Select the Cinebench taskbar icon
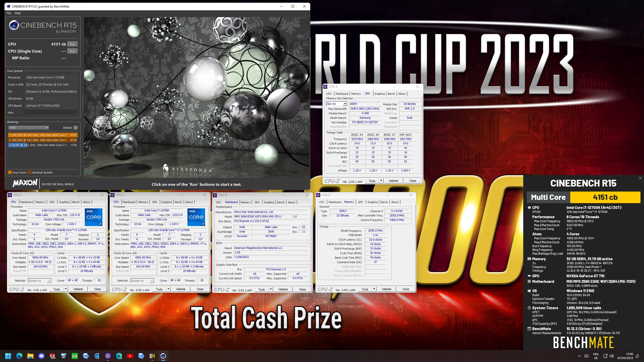This screenshot has width=644, height=362. click(163, 356)
